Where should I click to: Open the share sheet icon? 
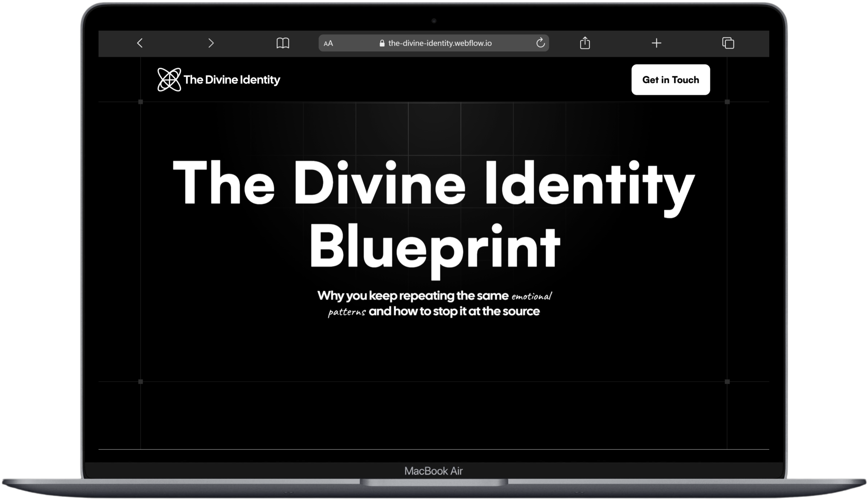point(585,43)
